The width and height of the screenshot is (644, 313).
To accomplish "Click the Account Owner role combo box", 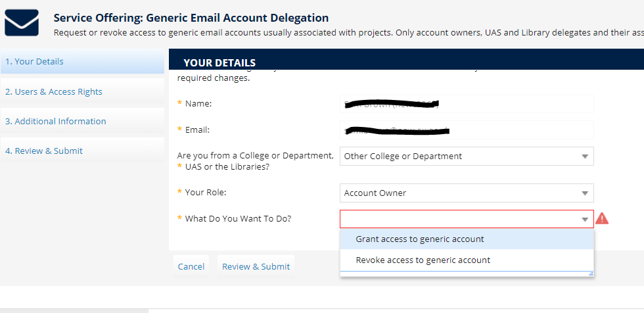I will (x=467, y=193).
